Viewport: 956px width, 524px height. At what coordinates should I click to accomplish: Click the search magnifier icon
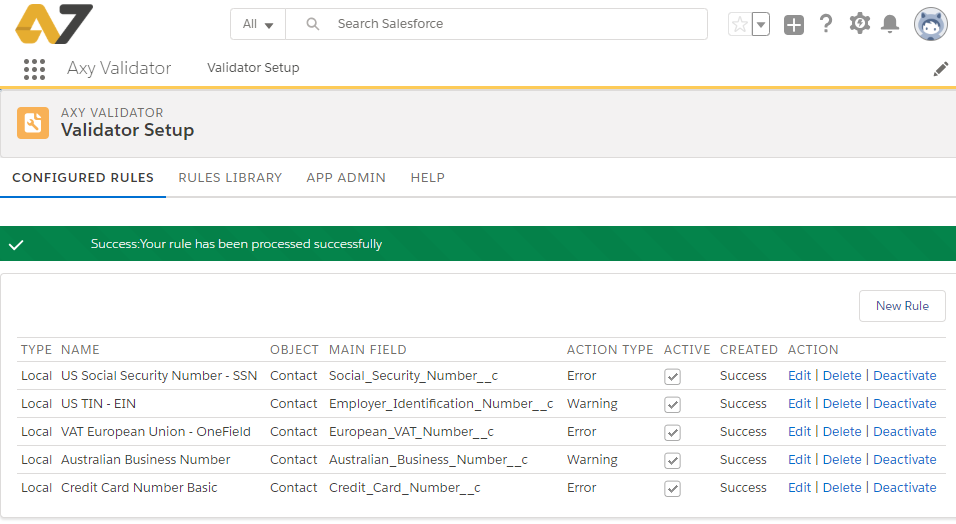[x=313, y=24]
